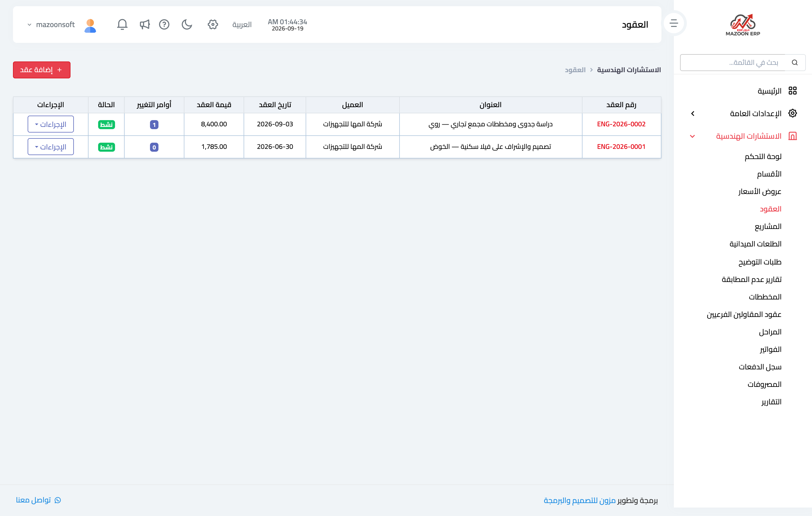Open the notifications bell icon
812x516 pixels.
[122, 24]
